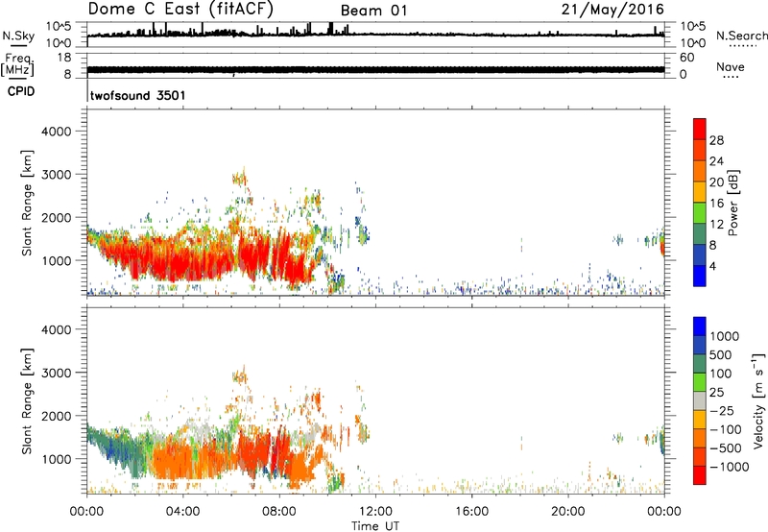Click the "20" value on the power colorbar
The height and width of the screenshot is (532, 768).
716,182
